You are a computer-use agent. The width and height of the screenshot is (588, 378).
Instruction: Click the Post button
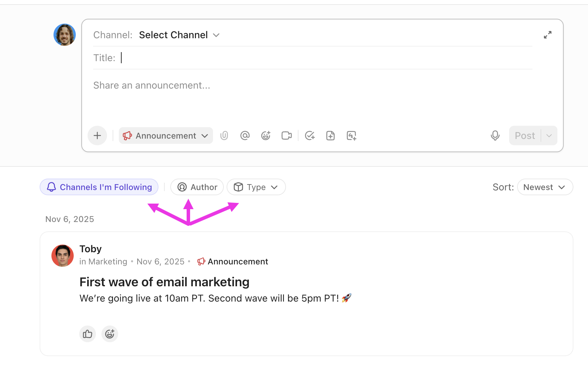tap(525, 135)
